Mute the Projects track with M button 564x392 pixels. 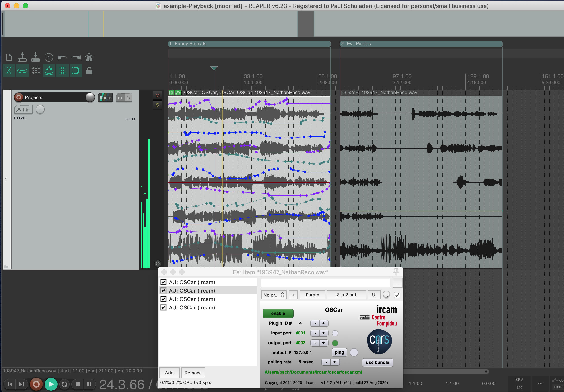[158, 95]
